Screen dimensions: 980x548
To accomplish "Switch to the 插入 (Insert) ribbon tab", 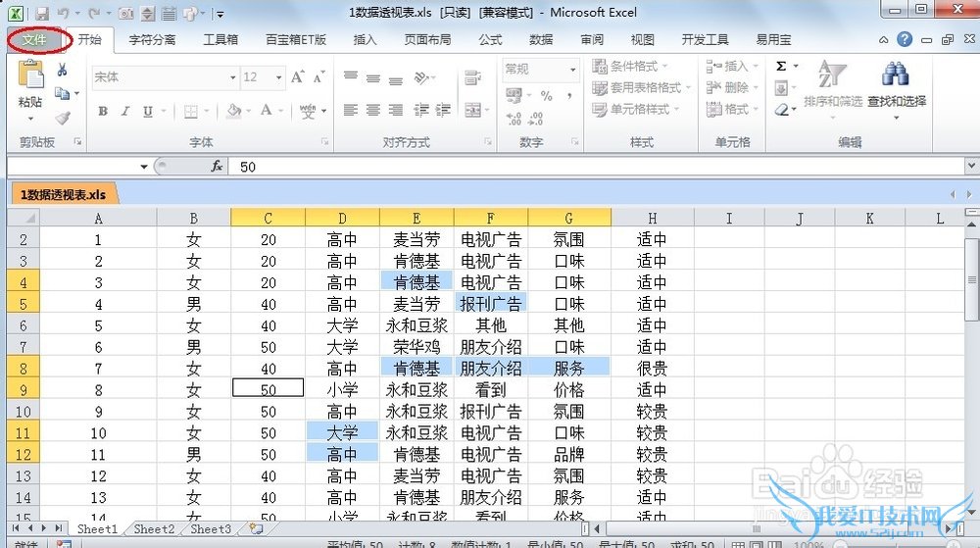I will point(365,40).
